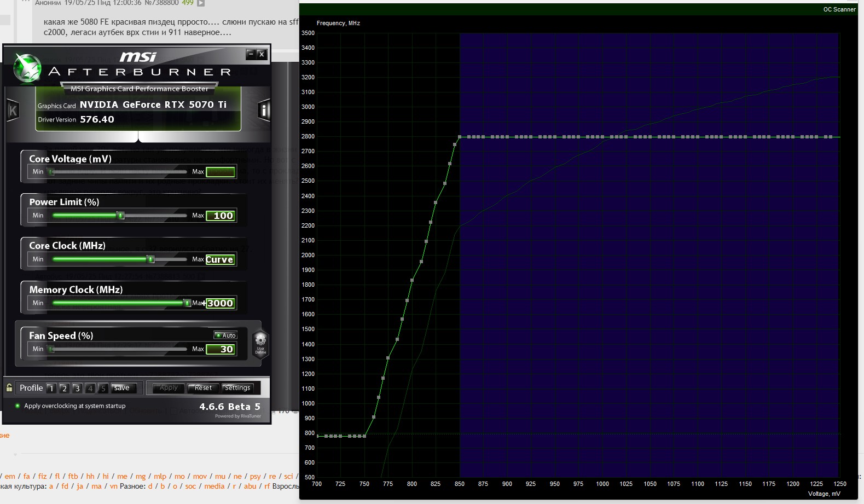Close the MSI Afterburner window
This screenshot has height=504, width=864.
point(262,54)
